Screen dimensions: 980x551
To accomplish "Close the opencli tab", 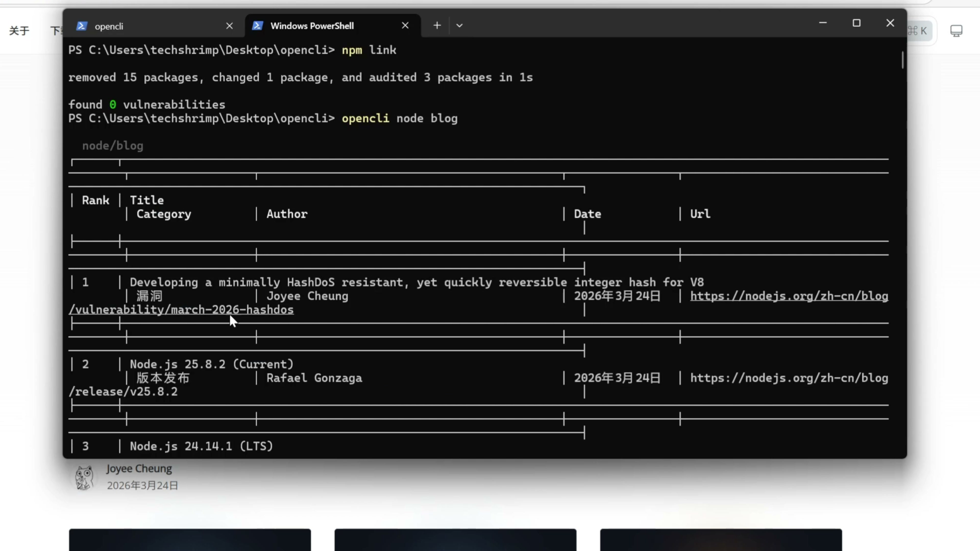I will coord(229,26).
